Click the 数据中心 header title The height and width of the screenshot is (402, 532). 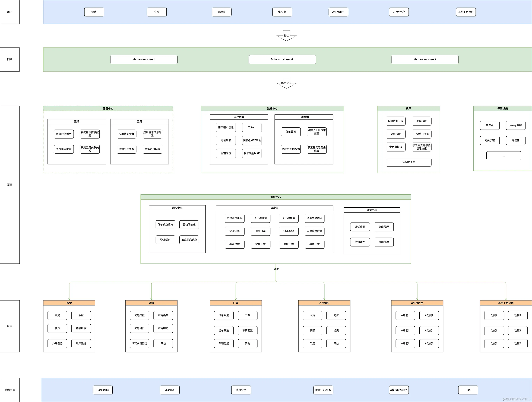[x=272, y=109]
